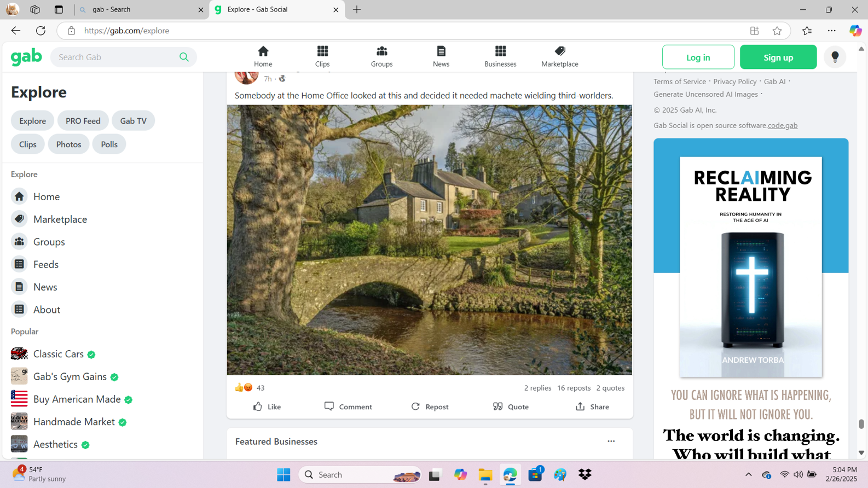Add this page to favorites star
Image resolution: width=868 pixels, height=488 pixels.
tap(777, 31)
